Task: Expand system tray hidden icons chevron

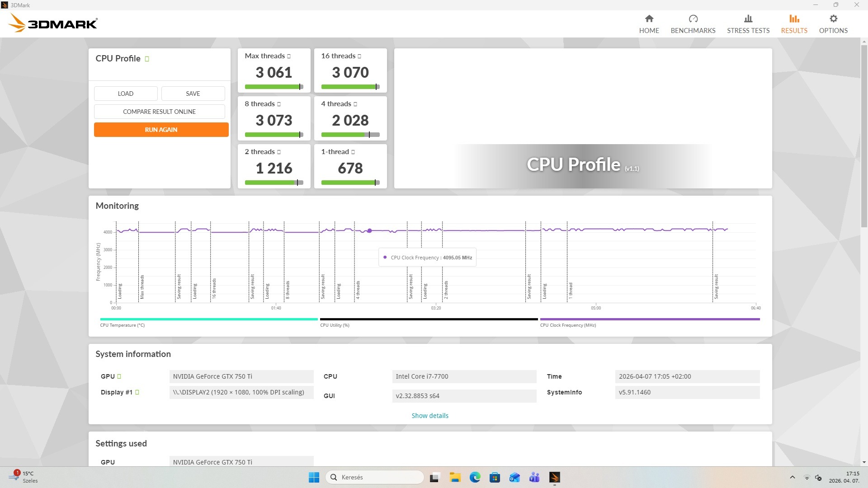Action: (792, 477)
